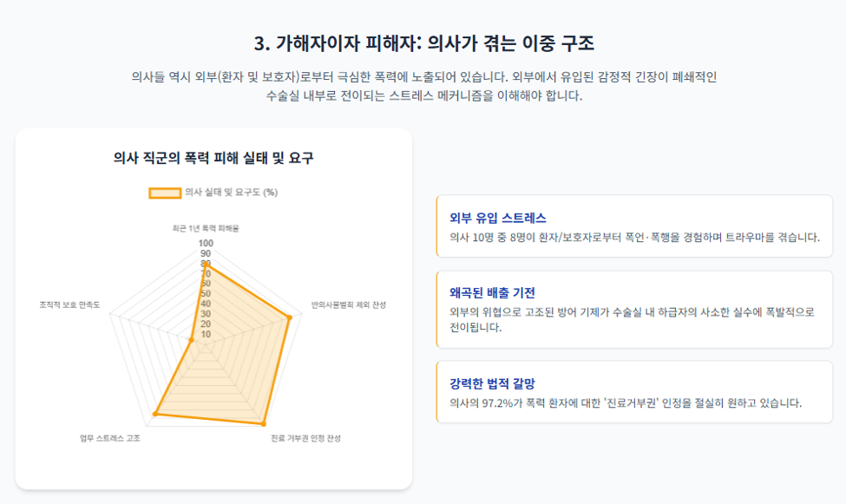Click the chart title 의사 직군의 폭력 피해 실태 및 요구
Image resolution: width=846 pixels, height=504 pixels.
(x=213, y=158)
